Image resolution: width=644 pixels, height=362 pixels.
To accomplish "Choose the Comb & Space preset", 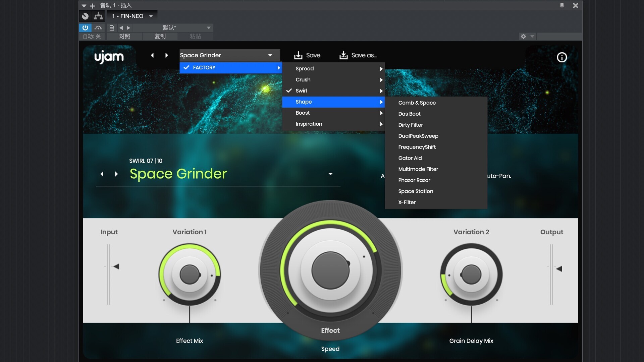I will [x=436, y=103].
